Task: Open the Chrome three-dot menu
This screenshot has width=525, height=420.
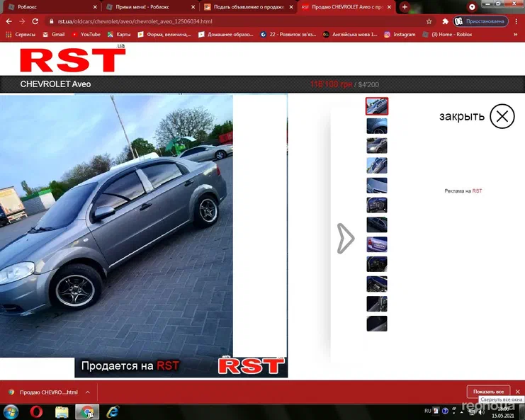Action: [516, 21]
